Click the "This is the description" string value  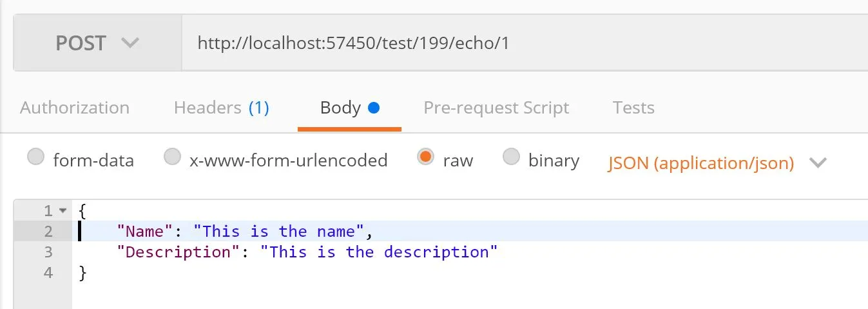pos(379,252)
